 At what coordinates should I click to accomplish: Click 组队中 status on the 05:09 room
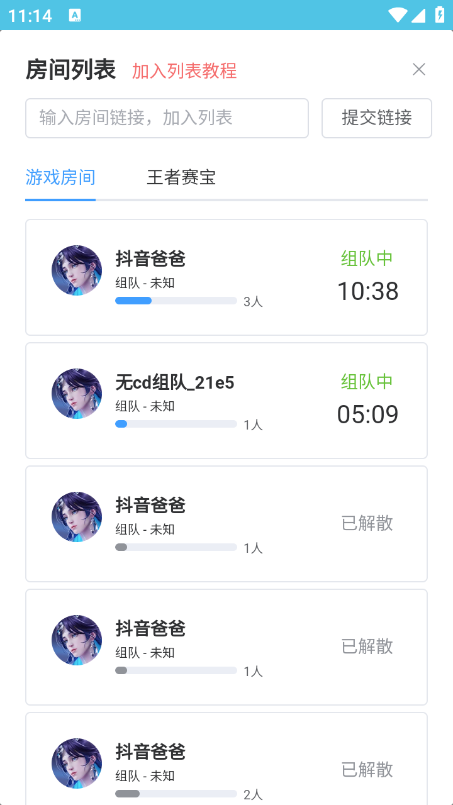pyautogui.click(x=367, y=381)
